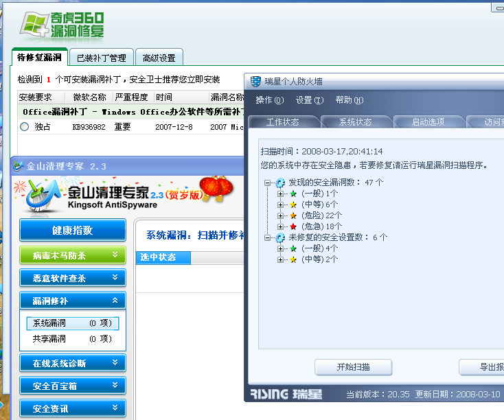Screen dimensions: 504x420
Task: Click the 更新日期: 2008-03-10 status text
Action: tap(458, 395)
